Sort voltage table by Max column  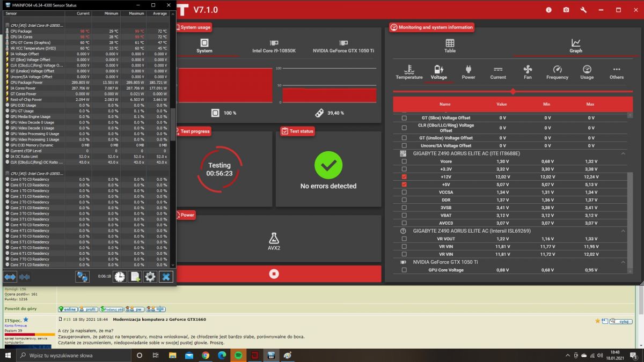click(590, 104)
